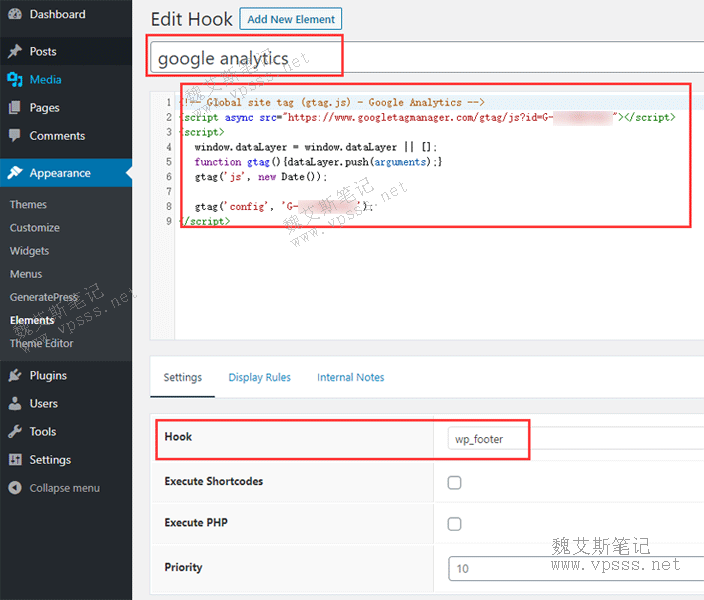This screenshot has height=600, width=704.
Task: Enable the Execute PHP checkbox
Action: click(454, 524)
